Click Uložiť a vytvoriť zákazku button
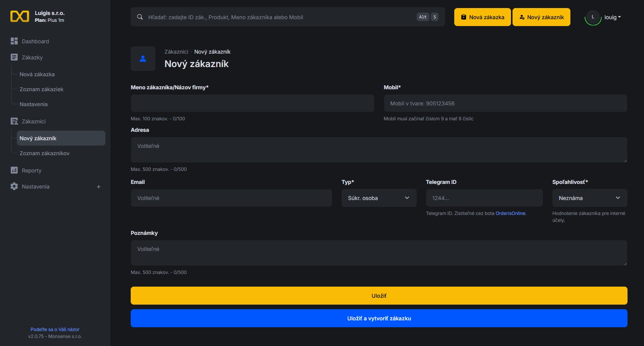This screenshot has height=346, width=644. 379,318
